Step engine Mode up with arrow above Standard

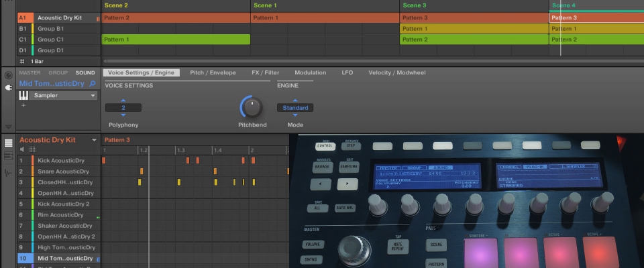pyautogui.click(x=295, y=100)
